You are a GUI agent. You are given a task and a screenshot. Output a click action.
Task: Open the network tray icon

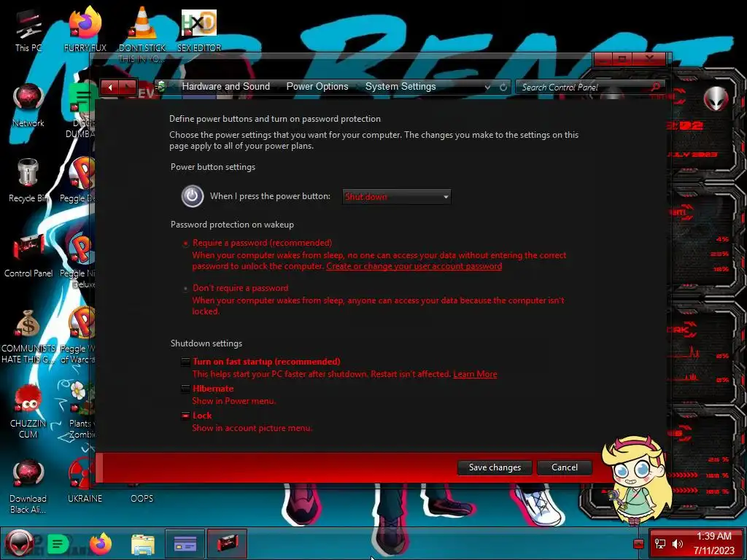[660, 544]
